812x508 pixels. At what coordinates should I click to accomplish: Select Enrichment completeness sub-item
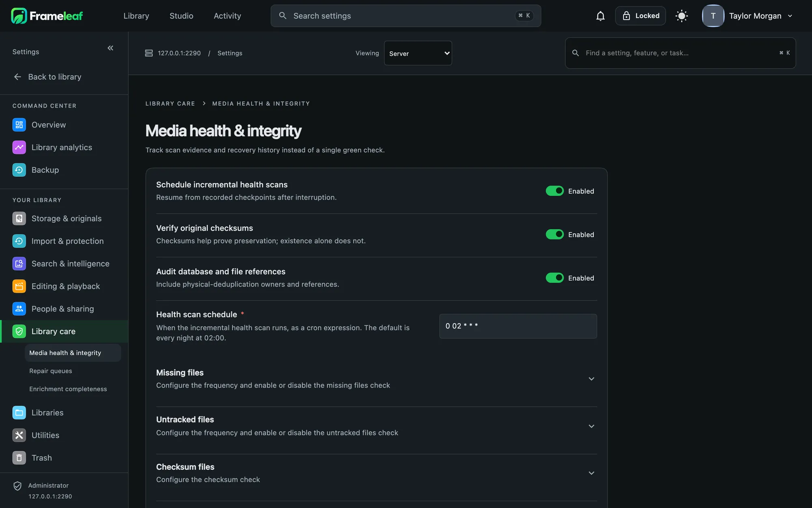[x=68, y=389]
